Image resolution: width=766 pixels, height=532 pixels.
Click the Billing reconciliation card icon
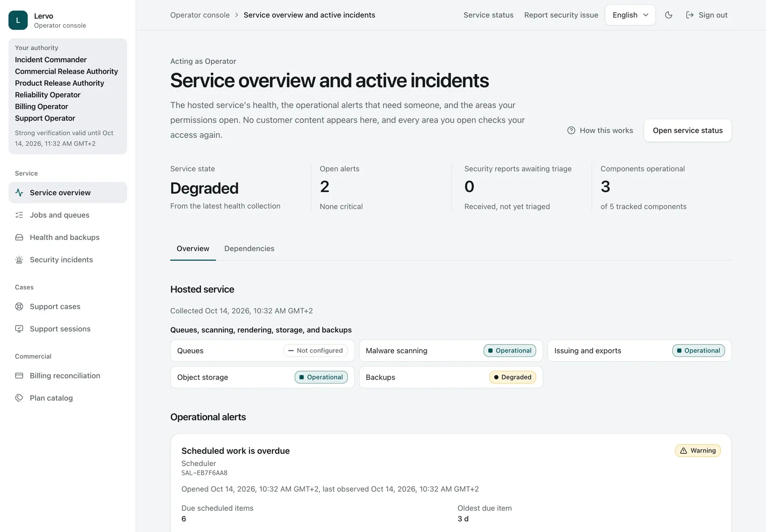click(x=19, y=376)
